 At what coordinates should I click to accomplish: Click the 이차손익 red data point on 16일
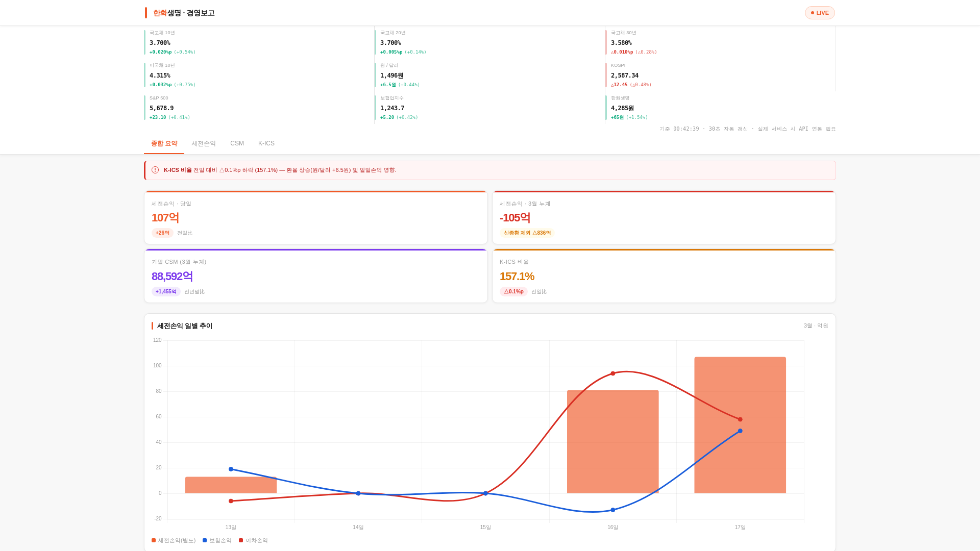point(613,373)
